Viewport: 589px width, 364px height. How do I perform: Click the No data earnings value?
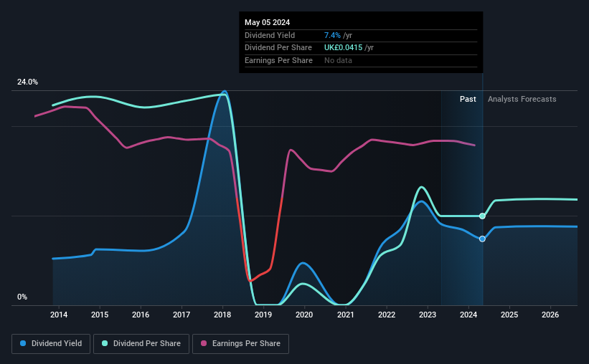pos(338,60)
